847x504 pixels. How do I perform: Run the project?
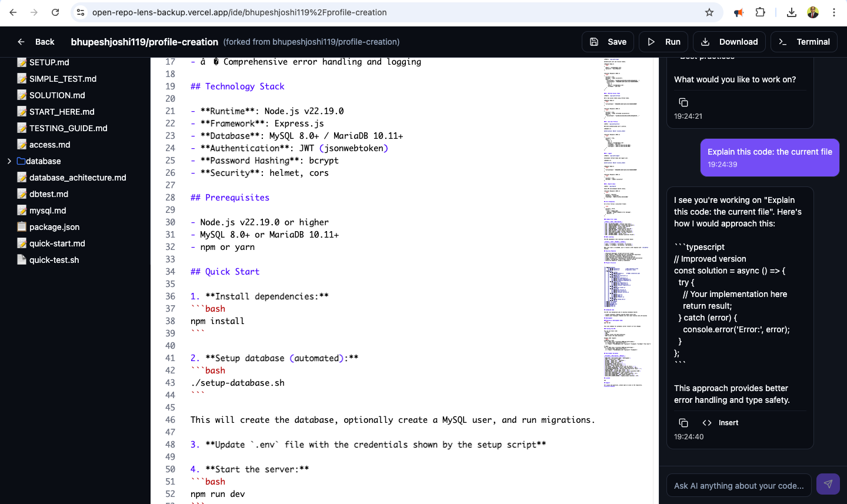(663, 42)
